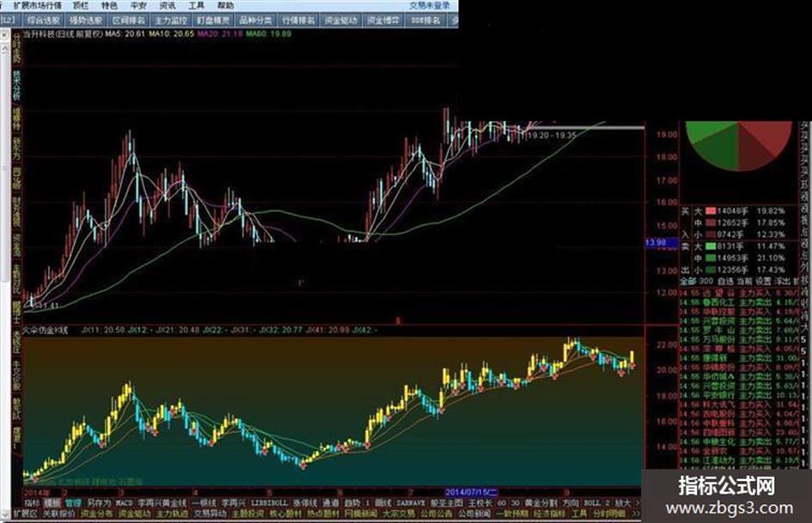
Task: Click the 强势选股 toolbar button
Action: click(86, 21)
